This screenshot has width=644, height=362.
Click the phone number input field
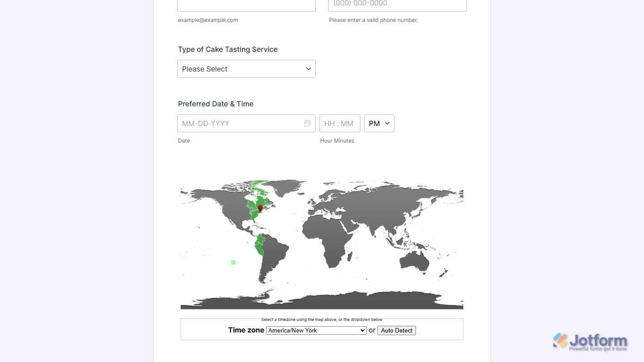[x=397, y=4]
